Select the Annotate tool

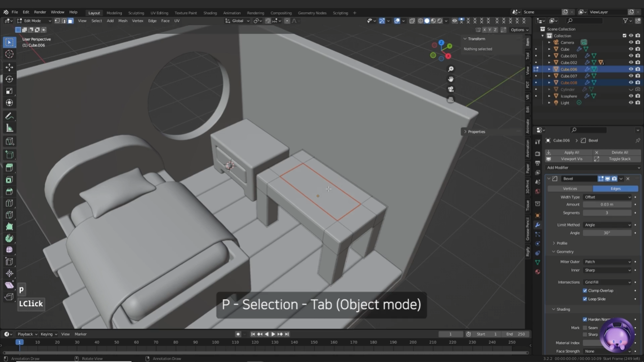click(9, 116)
